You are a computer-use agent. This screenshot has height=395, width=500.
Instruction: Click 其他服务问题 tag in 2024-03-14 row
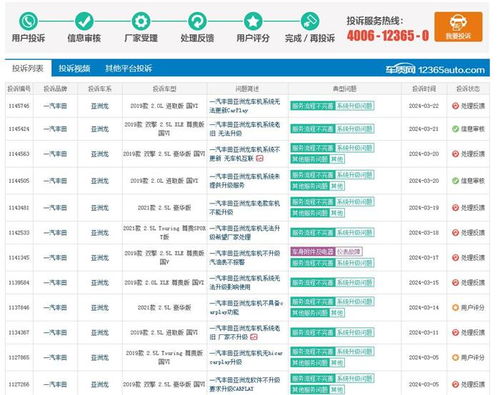(x=310, y=313)
